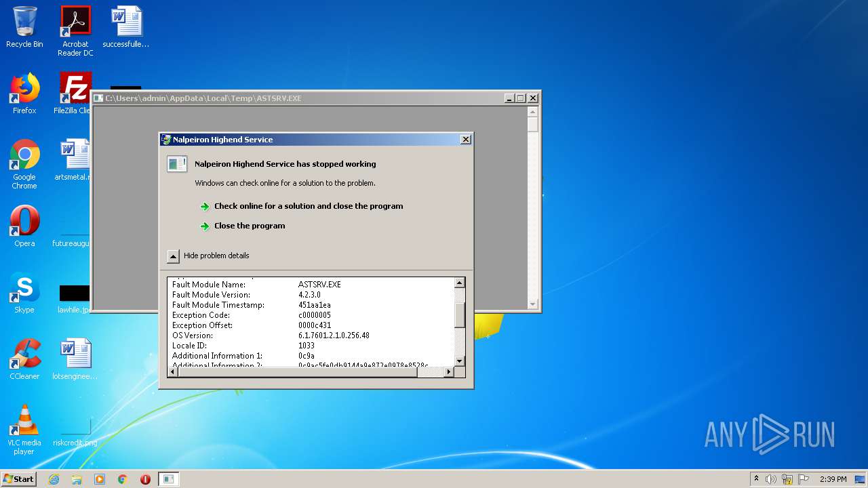Screen dimensions: 868x488
Task: Launch Acrobat Reader DC shortcut
Action: pyautogui.click(x=75, y=31)
